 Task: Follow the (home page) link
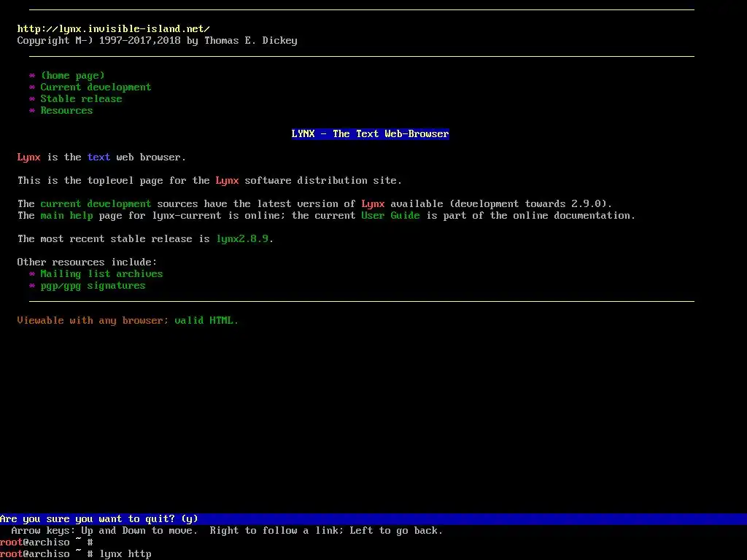[72, 75]
